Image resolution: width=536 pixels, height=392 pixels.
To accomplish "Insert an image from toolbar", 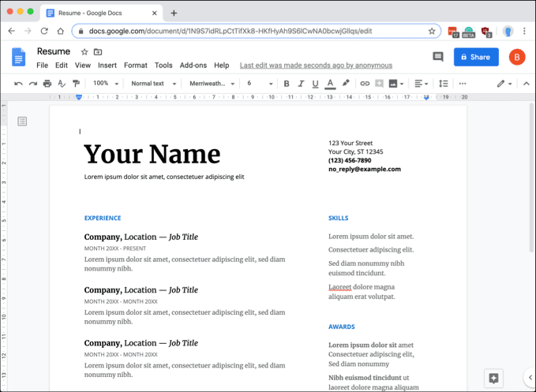I will click(393, 84).
